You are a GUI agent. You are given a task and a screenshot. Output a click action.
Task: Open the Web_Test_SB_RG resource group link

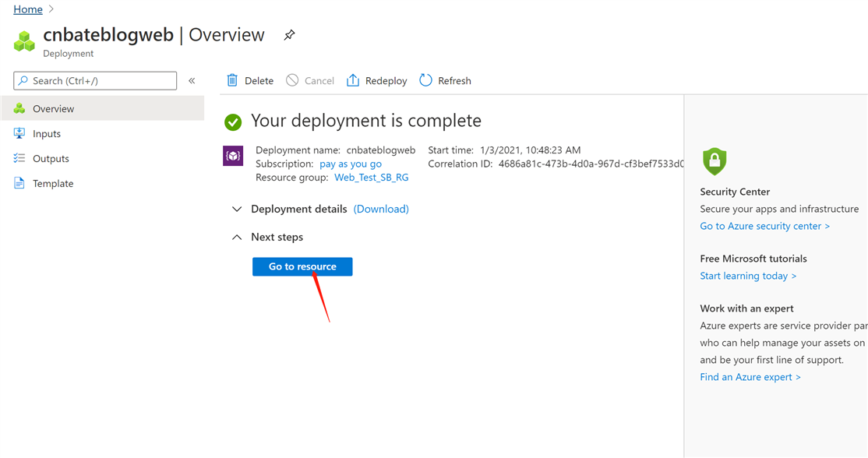372,178
